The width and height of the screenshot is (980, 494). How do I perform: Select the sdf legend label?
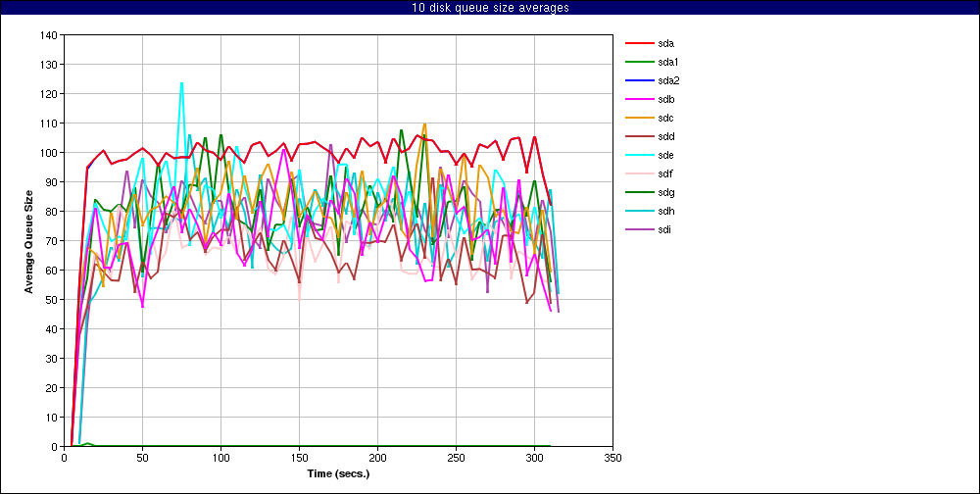click(665, 173)
